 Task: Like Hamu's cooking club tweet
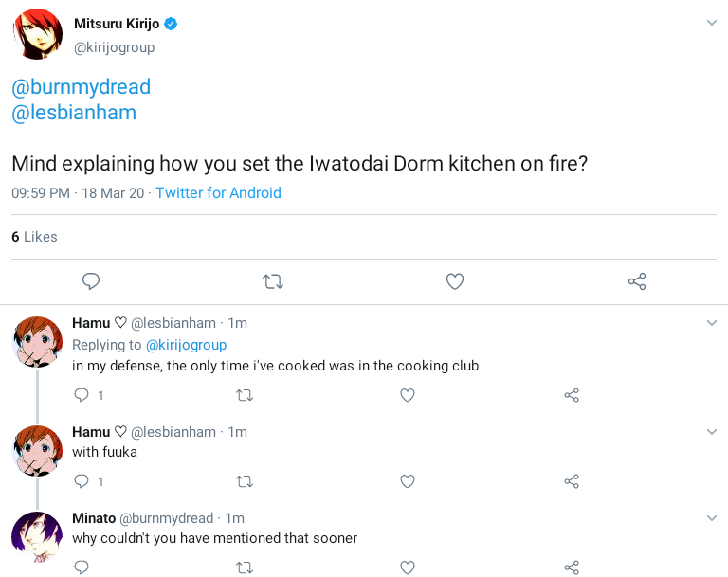[408, 395]
